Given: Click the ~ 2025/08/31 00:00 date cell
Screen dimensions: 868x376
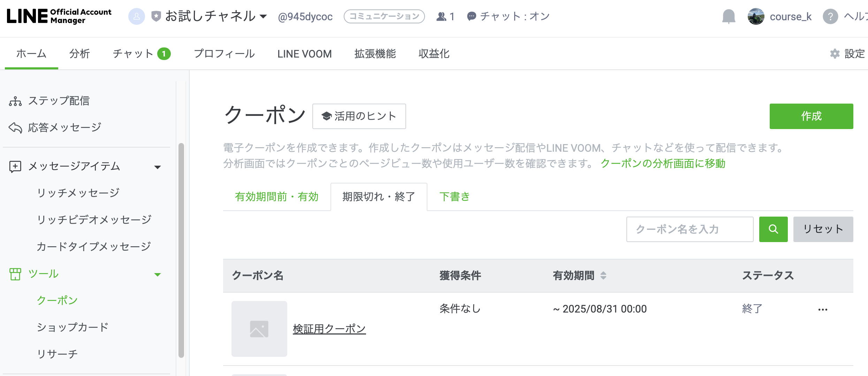Looking at the screenshot, I should click(600, 309).
